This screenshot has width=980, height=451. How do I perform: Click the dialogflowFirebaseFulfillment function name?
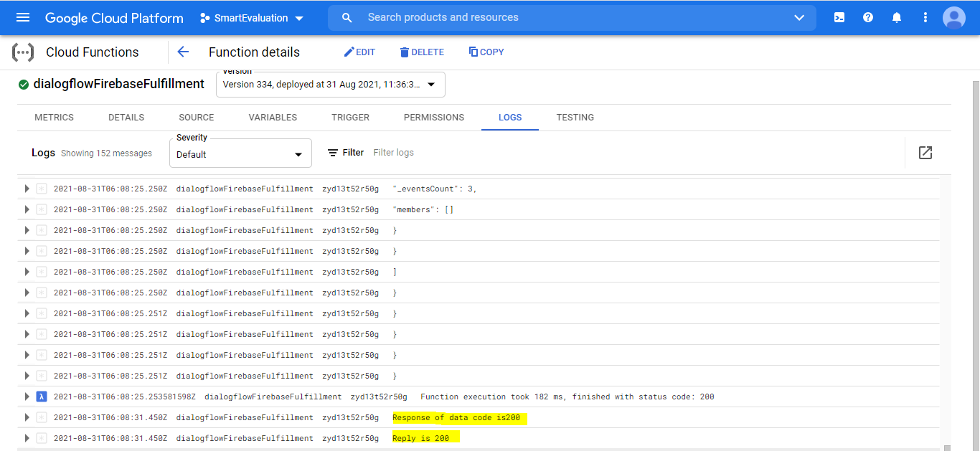119,84
